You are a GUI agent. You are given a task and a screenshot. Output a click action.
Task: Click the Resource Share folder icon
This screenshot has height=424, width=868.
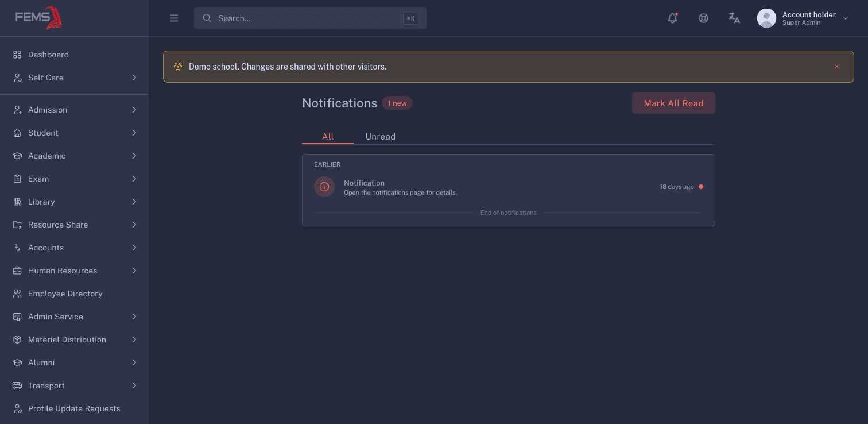tap(17, 225)
